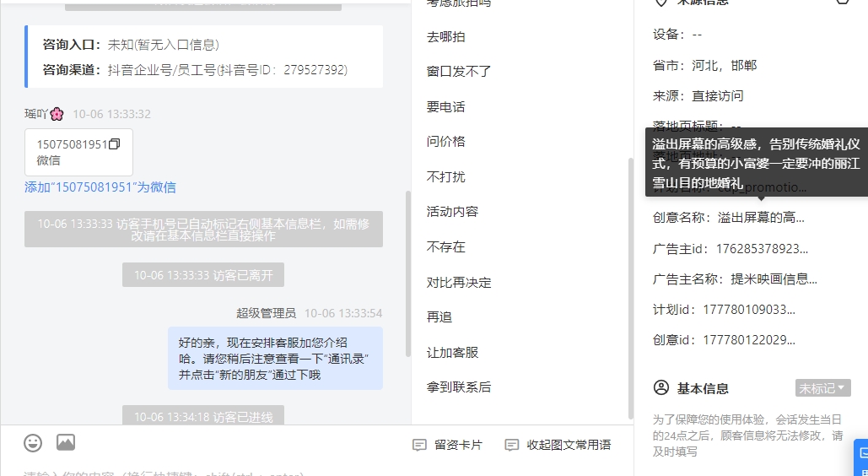Image resolution: width=868 pixels, height=476 pixels.
Task: Select quick reply 活动内容
Action: coord(452,212)
